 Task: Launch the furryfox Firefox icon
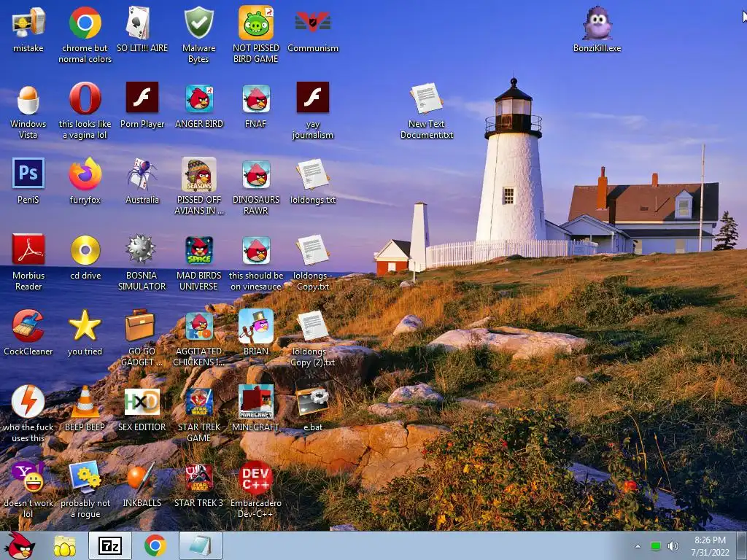pyautogui.click(x=85, y=174)
